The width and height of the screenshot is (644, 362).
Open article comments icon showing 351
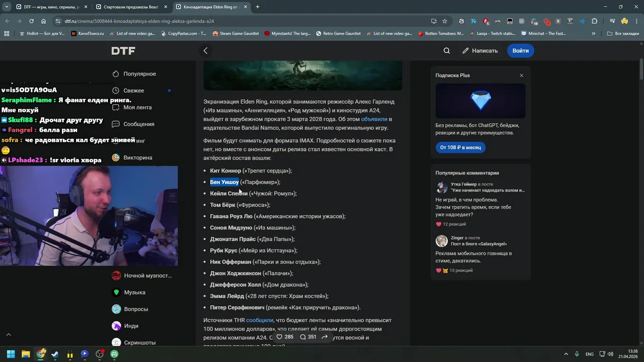point(303,337)
